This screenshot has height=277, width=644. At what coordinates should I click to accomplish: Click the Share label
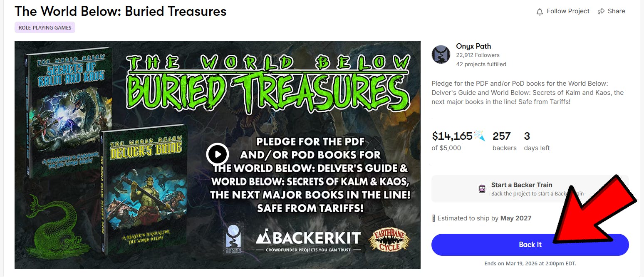616,11
